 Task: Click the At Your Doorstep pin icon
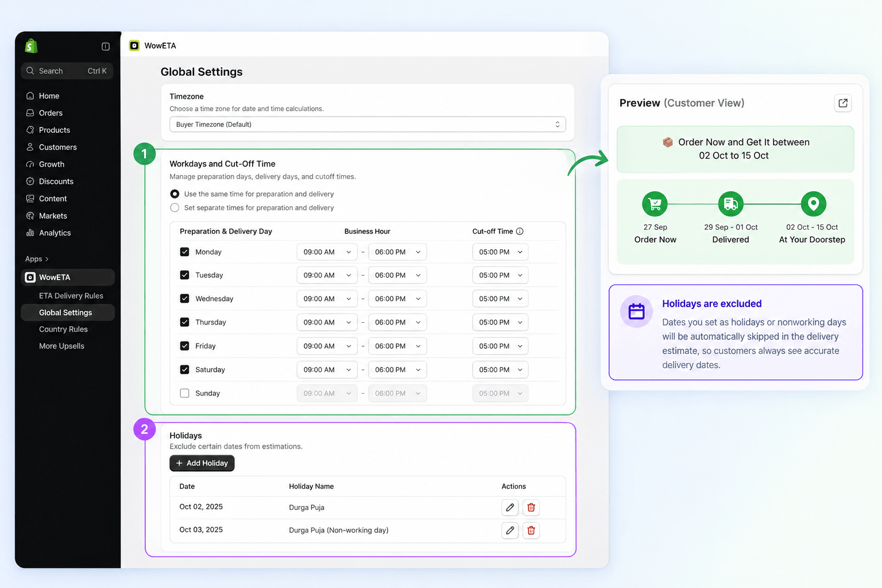[814, 204]
